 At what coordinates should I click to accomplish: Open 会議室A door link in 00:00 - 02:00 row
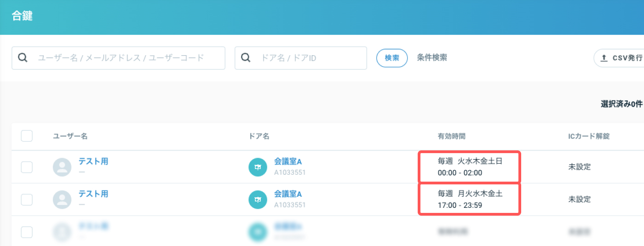pyautogui.click(x=288, y=161)
